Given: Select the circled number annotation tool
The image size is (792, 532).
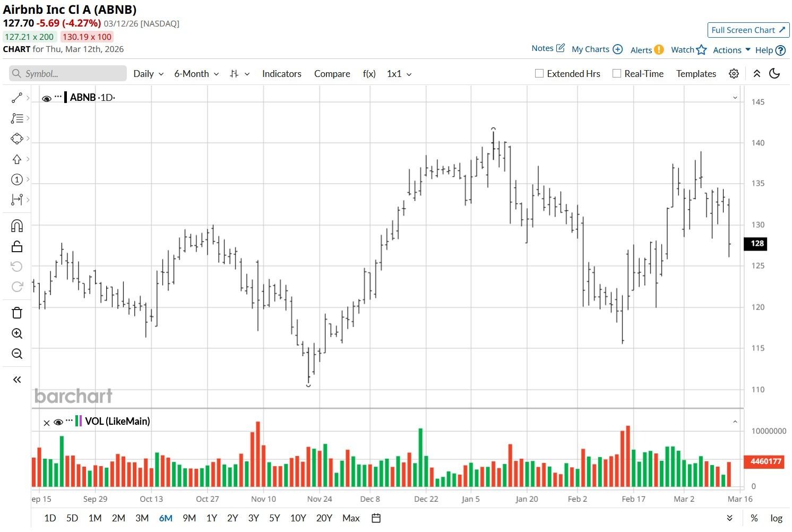Looking at the screenshot, I should (x=17, y=179).
